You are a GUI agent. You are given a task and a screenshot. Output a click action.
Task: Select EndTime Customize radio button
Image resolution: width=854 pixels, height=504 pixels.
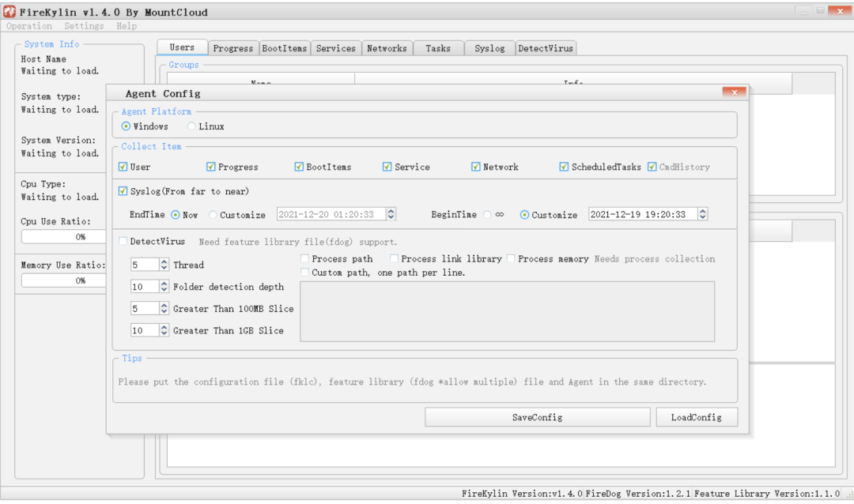pos(213,214)
